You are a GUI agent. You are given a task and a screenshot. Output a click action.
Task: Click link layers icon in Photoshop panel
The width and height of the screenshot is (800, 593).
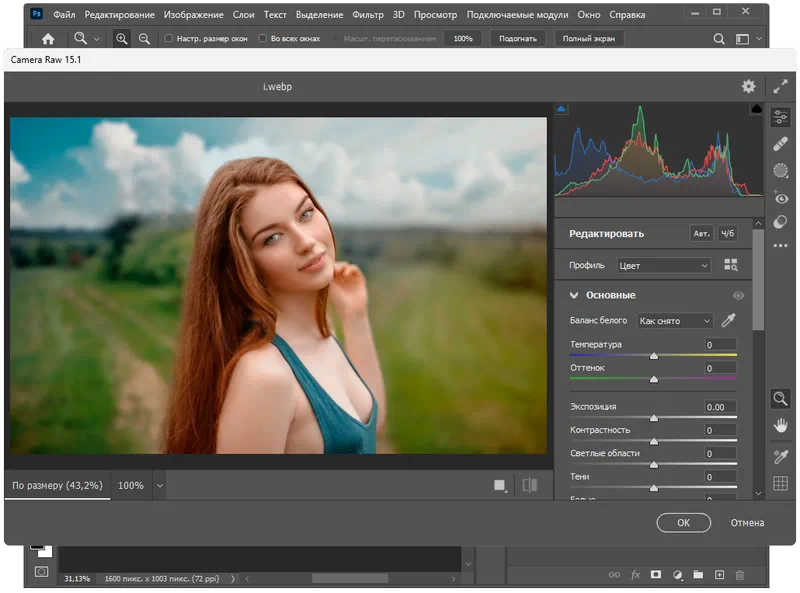click(614, 575)
